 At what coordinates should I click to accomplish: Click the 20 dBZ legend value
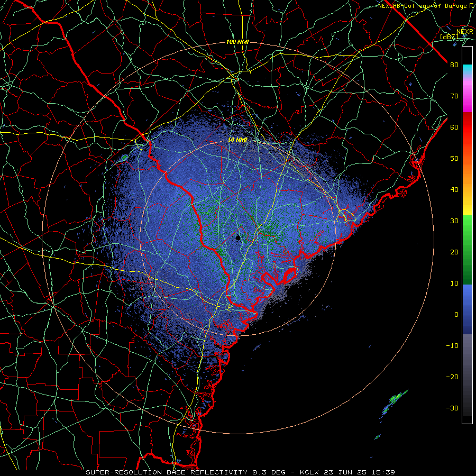click(454, 252)
